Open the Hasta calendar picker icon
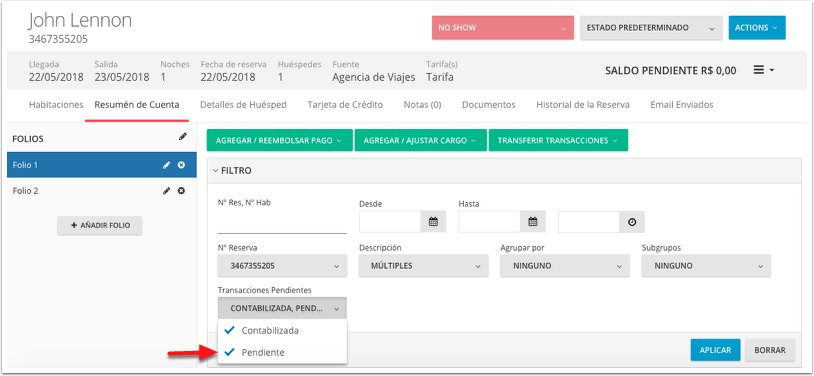 pos(533,222)
